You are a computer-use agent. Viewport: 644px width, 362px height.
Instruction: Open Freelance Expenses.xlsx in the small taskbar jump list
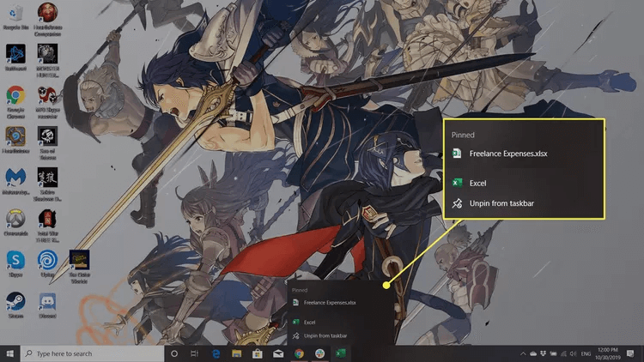click(x=325, y=303)
